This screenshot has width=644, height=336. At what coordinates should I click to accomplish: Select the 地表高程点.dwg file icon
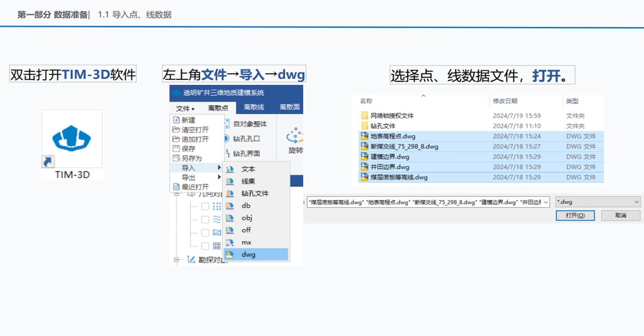tap(365, 136)
